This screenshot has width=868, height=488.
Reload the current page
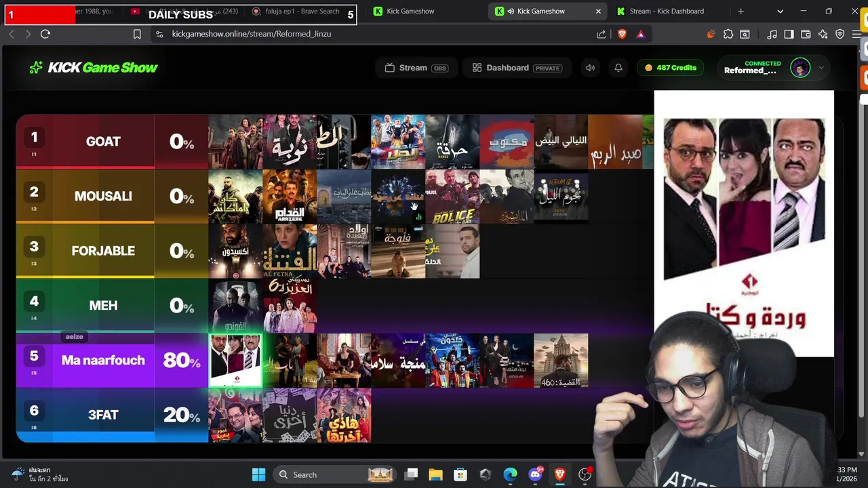coord(45,34)
